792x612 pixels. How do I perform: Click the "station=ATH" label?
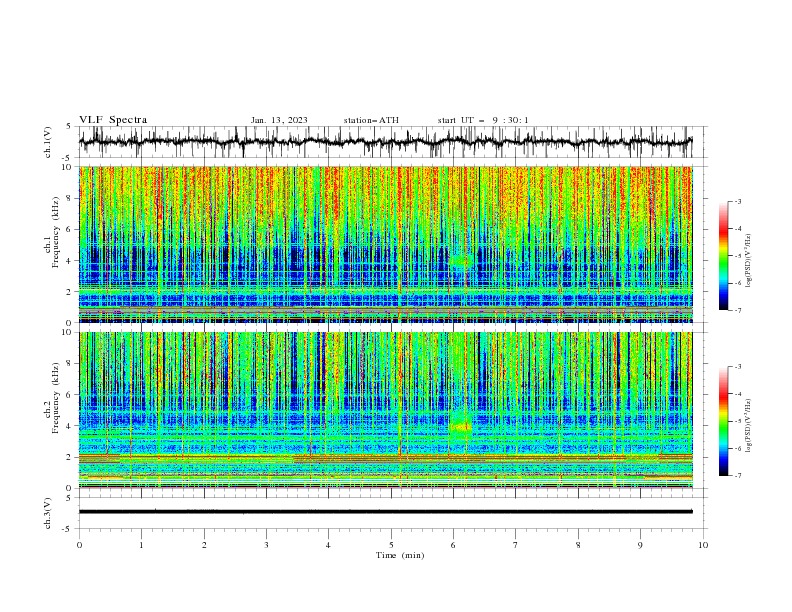coord(371,120)
